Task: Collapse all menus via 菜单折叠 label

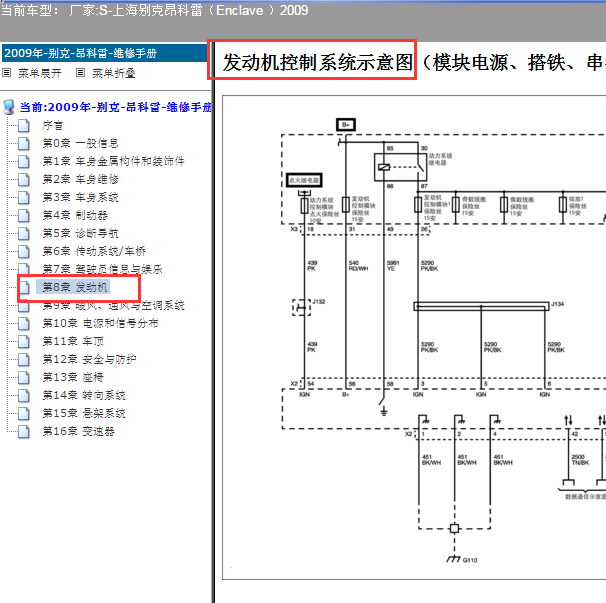Action: click(x=114, y=73)
